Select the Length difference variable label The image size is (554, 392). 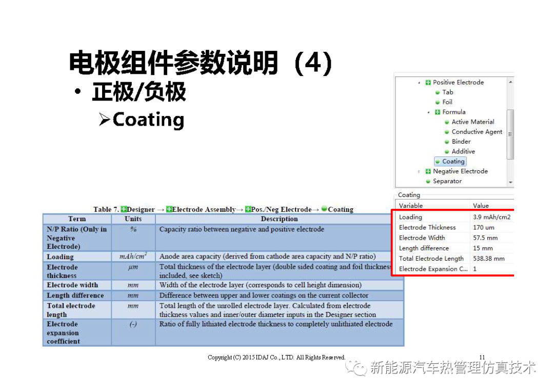click(424, 248)
